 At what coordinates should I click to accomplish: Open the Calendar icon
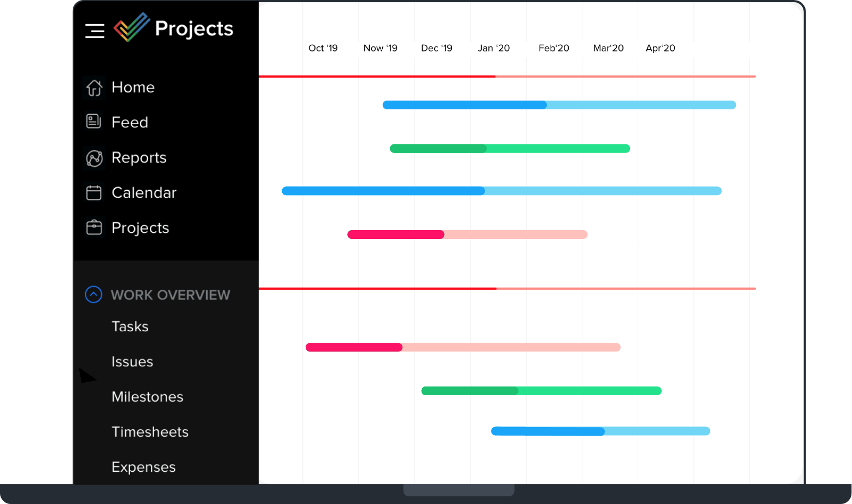tap(94, 192)
